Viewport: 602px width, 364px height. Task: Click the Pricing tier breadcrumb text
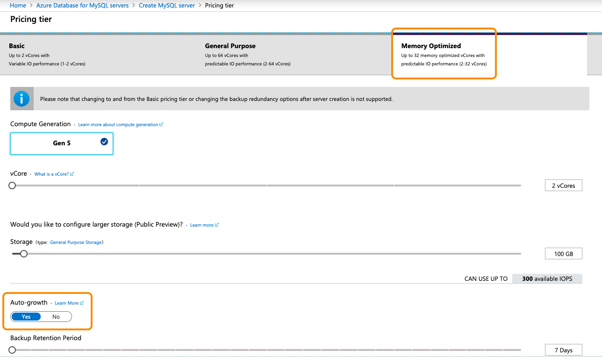coord(220,6)
